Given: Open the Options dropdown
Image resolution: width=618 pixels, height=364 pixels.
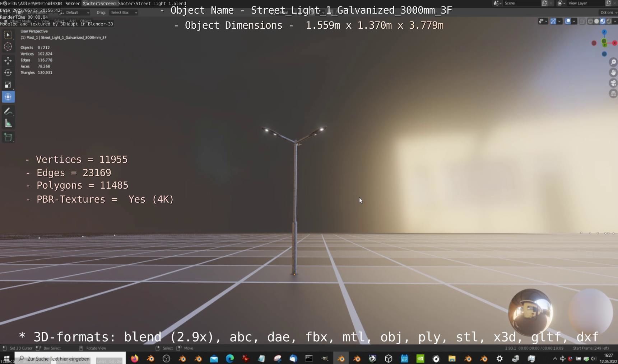Looking at the screenshot, I should 608,13.
